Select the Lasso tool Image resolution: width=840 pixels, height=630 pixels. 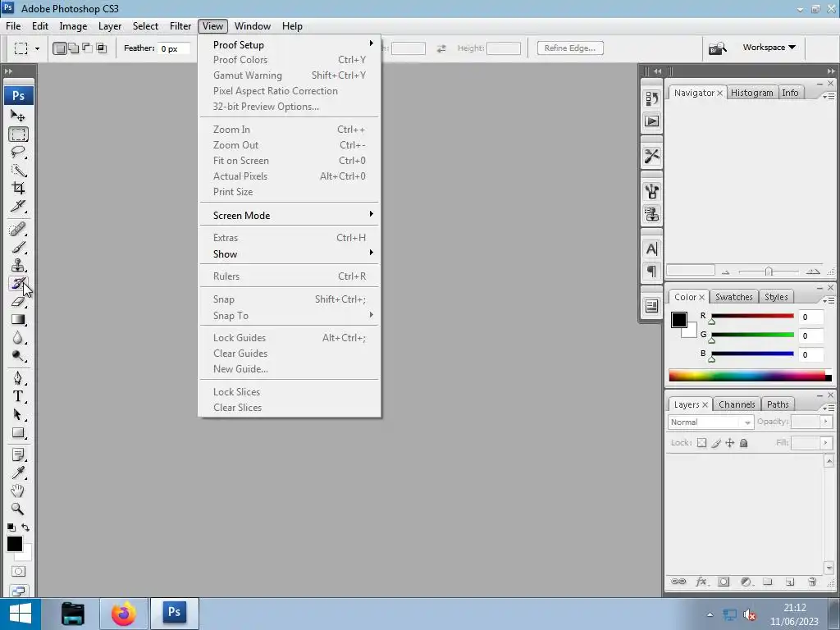tap(18, 152)
